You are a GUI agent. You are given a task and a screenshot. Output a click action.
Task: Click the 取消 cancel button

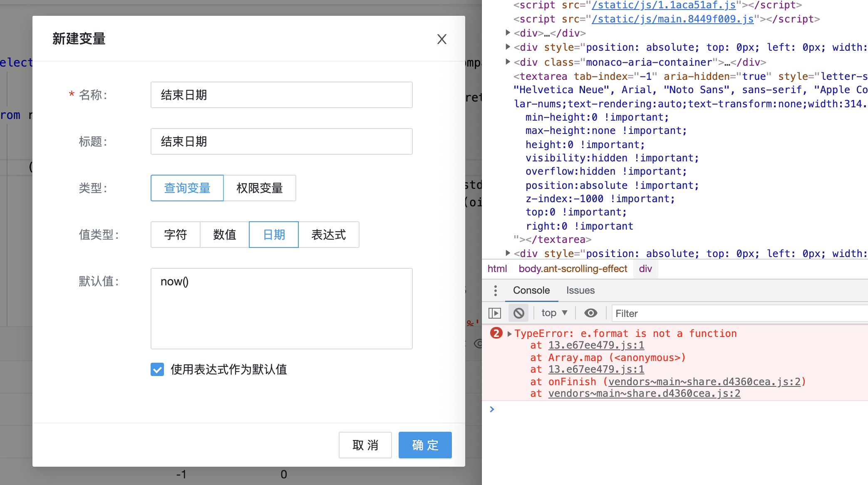pos(365,445)
